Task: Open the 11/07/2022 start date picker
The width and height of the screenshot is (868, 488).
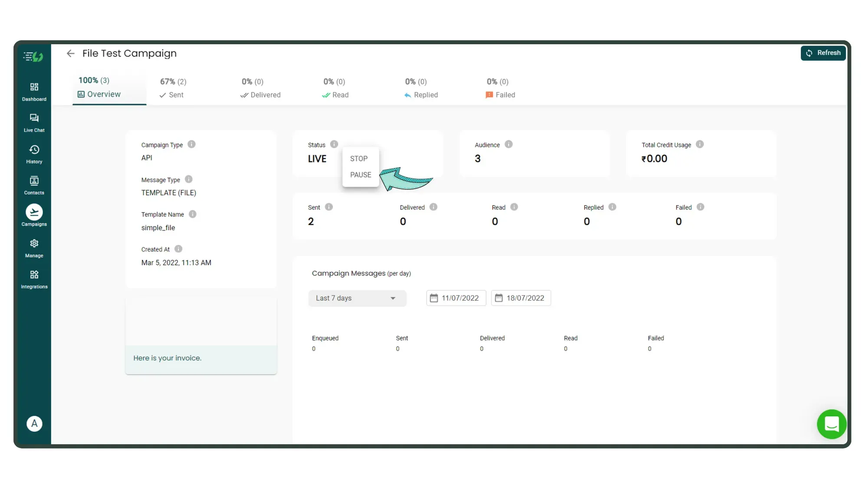Action: pyautogui.click(x=456, y=298)
